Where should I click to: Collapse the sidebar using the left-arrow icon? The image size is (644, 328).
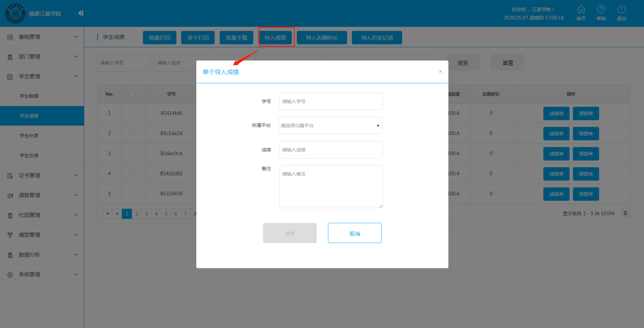click(80, 13)
